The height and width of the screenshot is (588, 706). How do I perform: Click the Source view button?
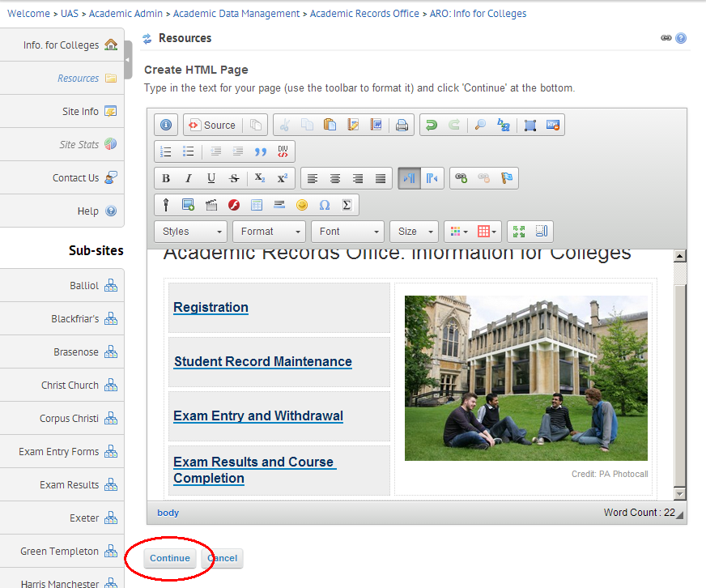click(211, 125)
